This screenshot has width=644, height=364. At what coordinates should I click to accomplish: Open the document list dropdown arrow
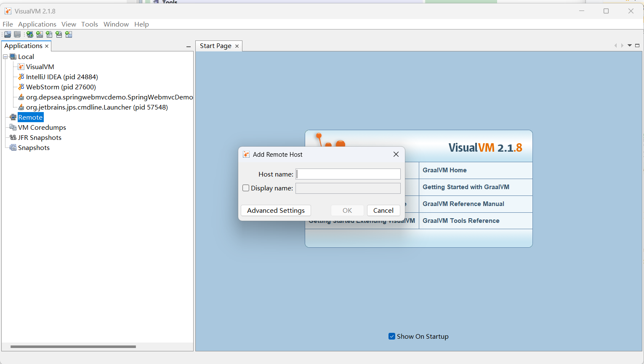tap(630, 45)
